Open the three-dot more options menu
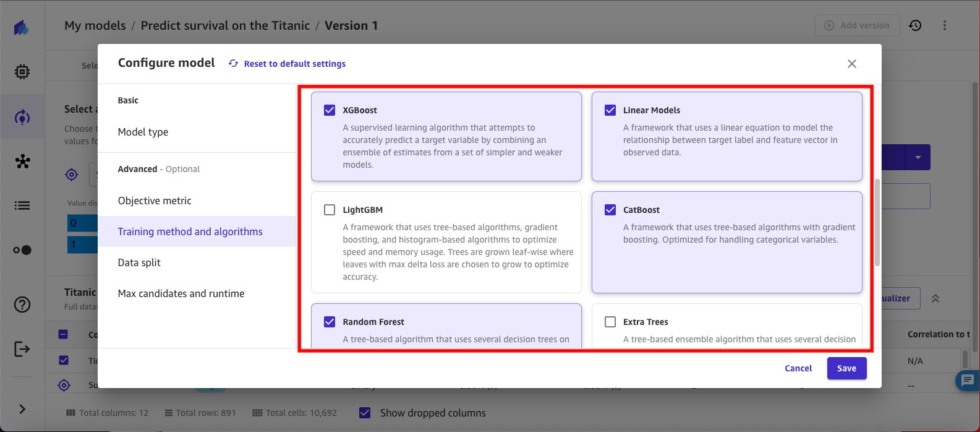980x432 pixels. (x=945, y=25)
